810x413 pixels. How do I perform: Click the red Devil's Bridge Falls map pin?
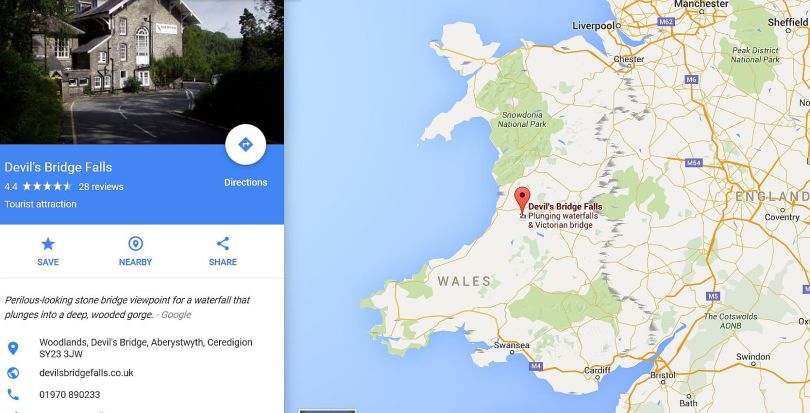click(x=522, y=201)
